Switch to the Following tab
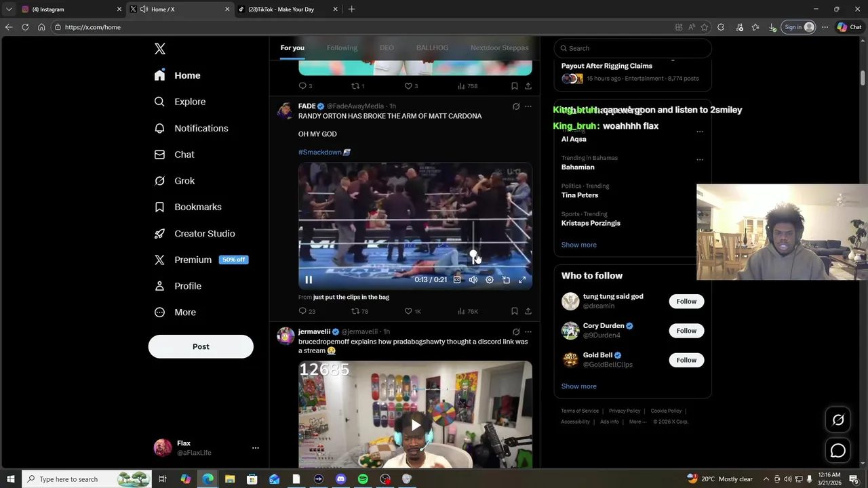This screenshot has width=868, height=488. click(x=342, y=48)
